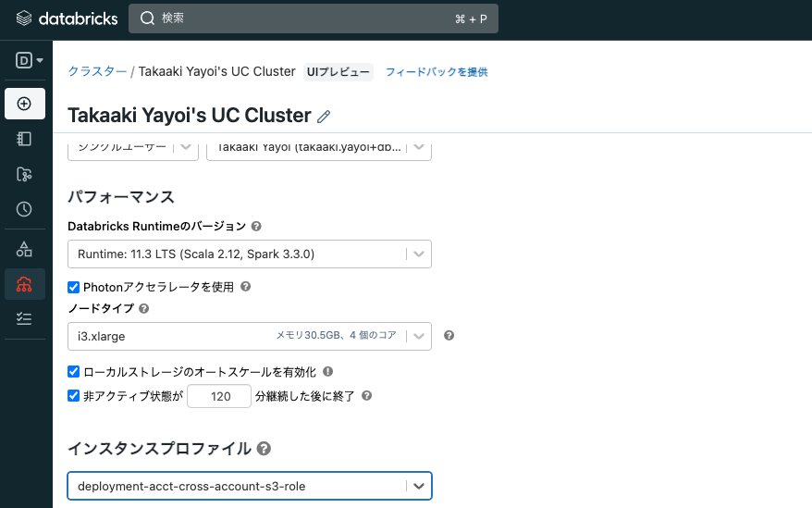
Task: Open the Data shapes icon in sidebar
Action: 24,249
